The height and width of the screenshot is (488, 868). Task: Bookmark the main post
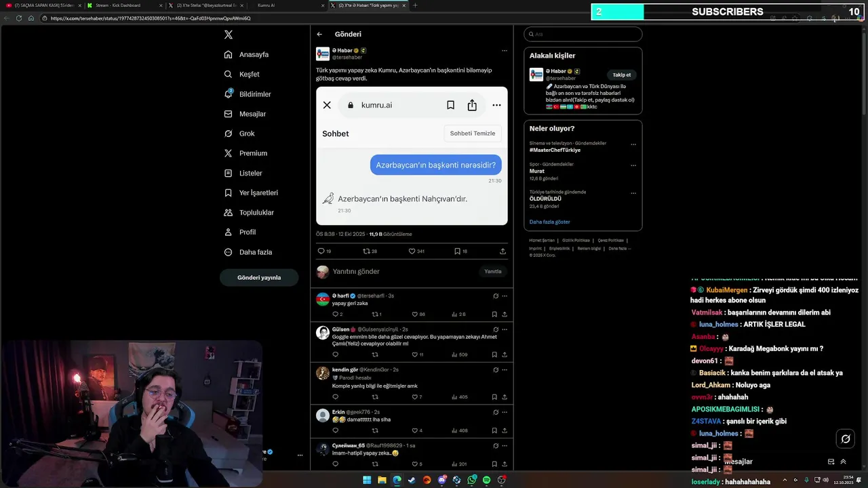pyautogui.click(x=457, y=251)
